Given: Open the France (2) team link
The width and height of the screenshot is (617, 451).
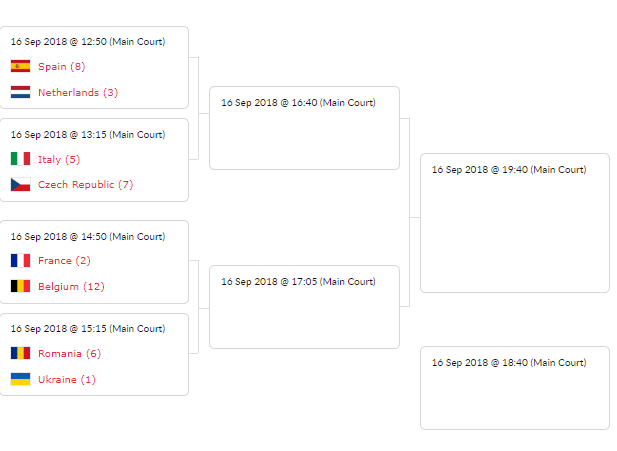Looking at the screenshot, I should [x=64, y=261].
